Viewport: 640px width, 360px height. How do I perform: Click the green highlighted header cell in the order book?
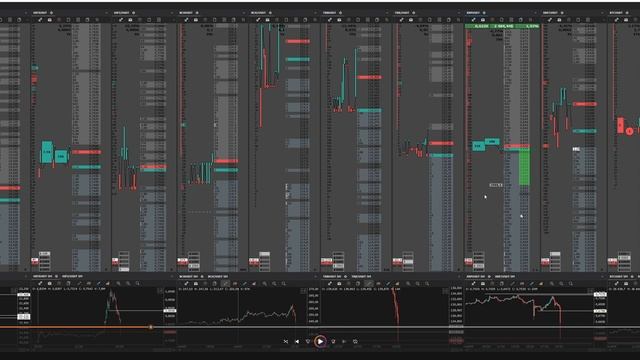point(502,26)
